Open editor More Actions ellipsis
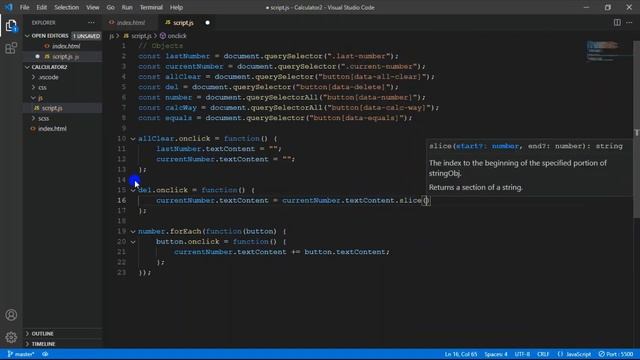The width and height of the screenshot is (640, 360). click(x=629, y=22)
